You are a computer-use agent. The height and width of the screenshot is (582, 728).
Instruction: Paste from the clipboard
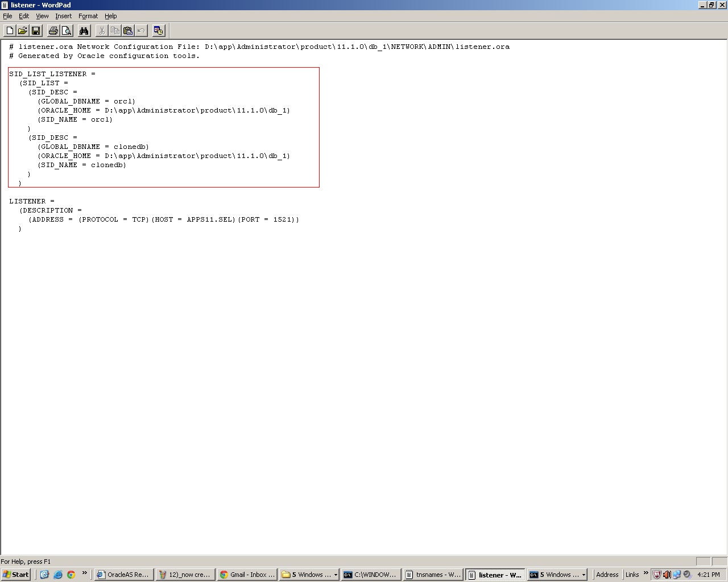tap(128, 30)
